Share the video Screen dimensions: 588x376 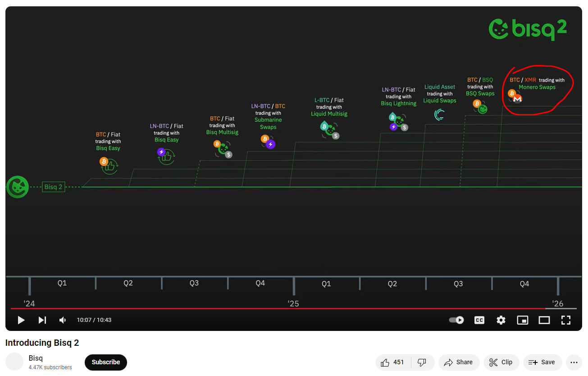(459, 362)
